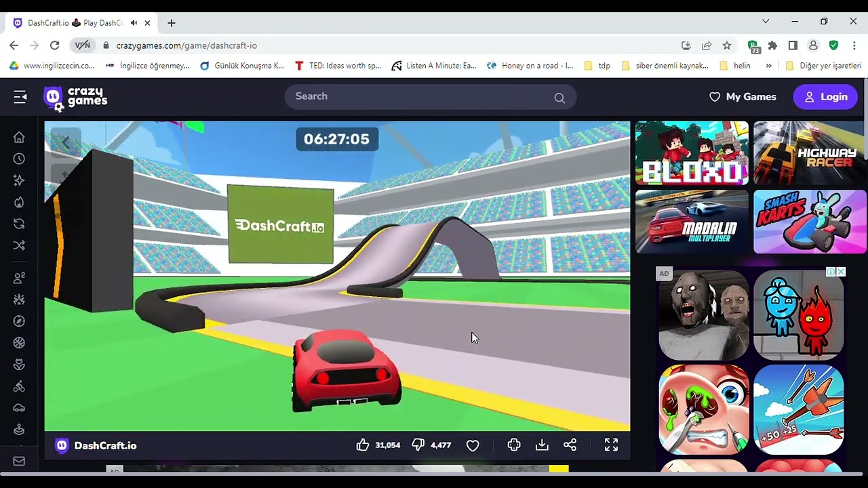The height and width of the screenshot is (488, 868).
Task: Open the arrow shooting ad thumbnail
Action: click(799, 409)
